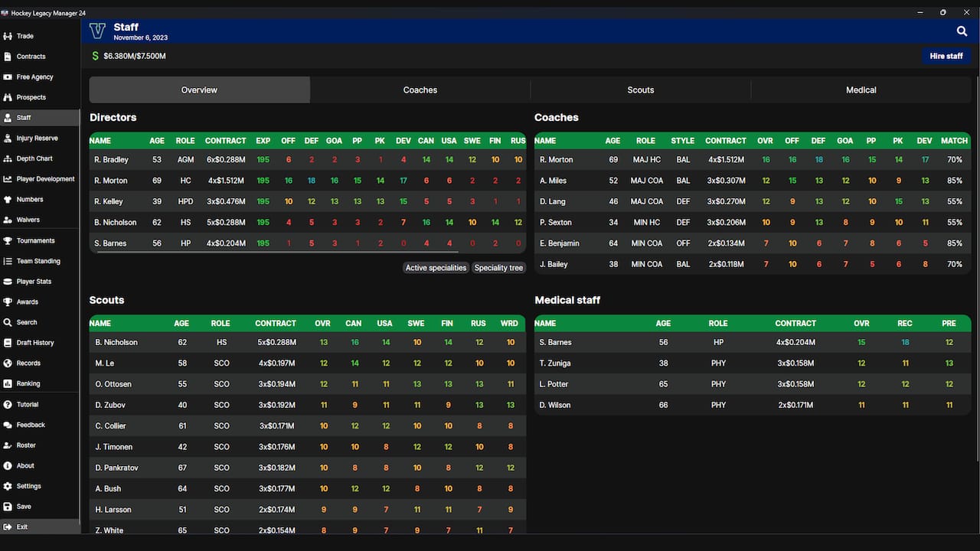Open the Tournaments trophy icon
Image resolution: width=980 pixels, height=551 pixels.
point(8,240)
